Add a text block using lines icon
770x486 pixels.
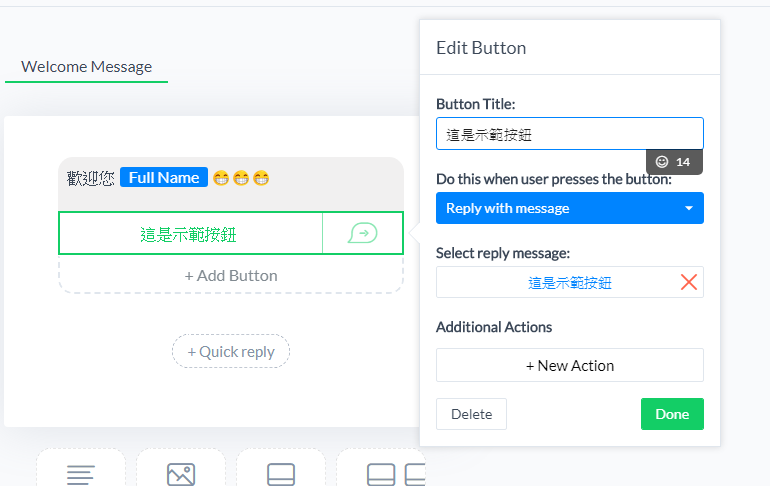(81, 475)
